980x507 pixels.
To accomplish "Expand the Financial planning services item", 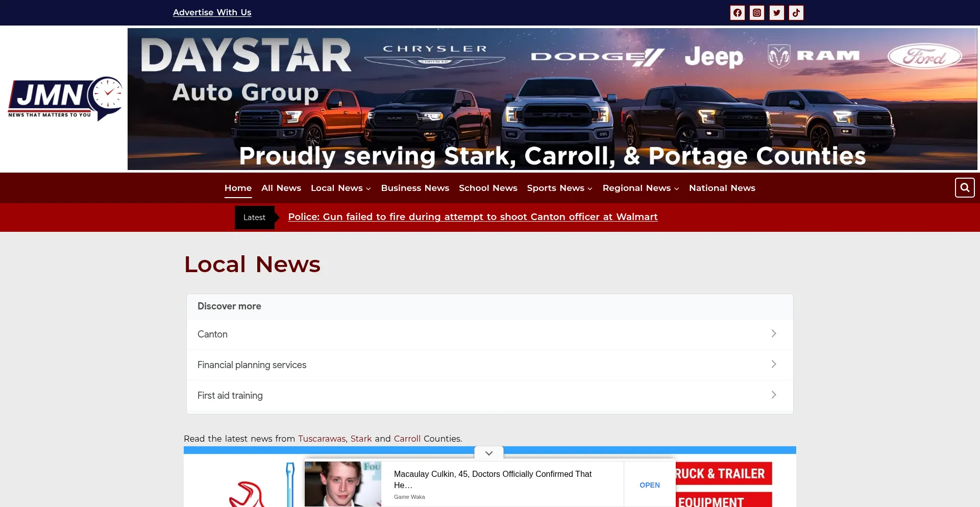I will (x=774, y=365).
